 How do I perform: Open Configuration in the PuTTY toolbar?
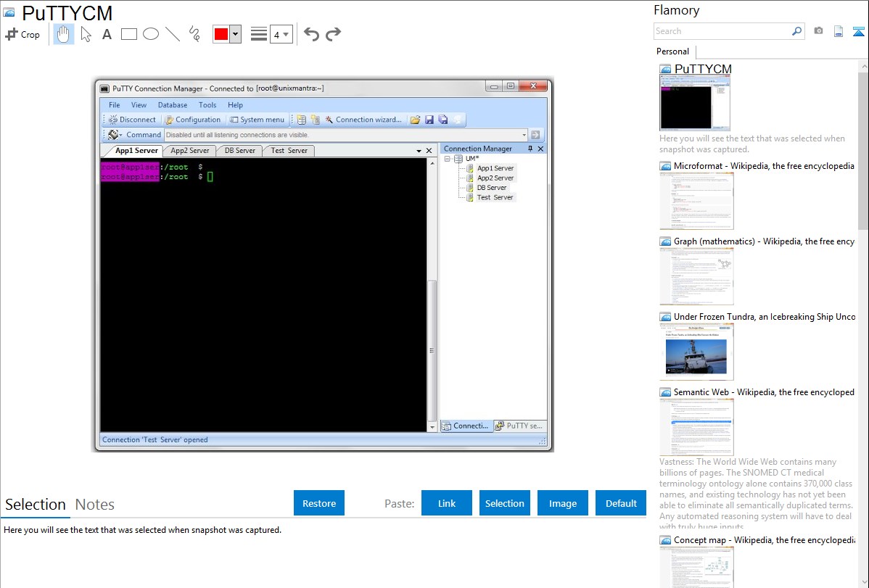pos(193,120)
